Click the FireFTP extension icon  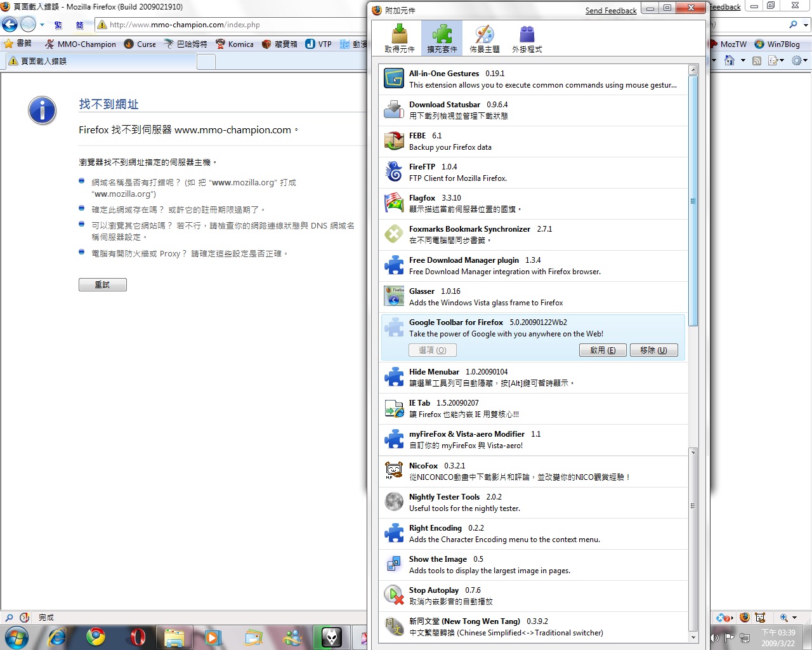[x=394, y=172]
